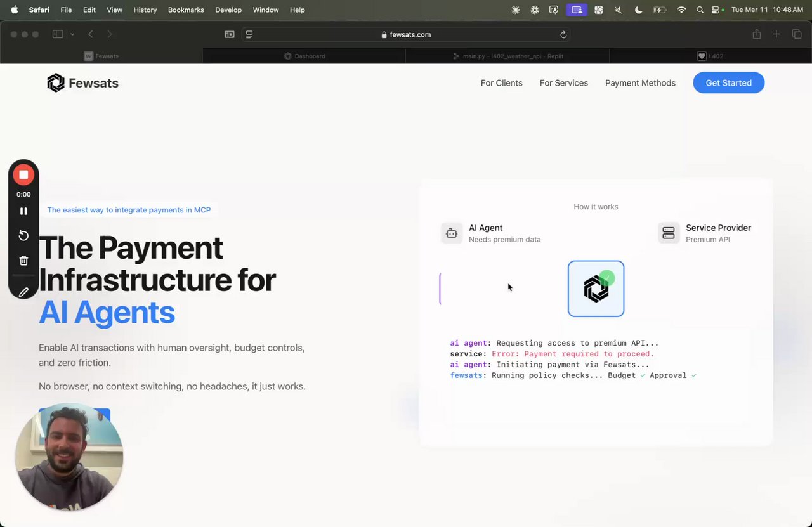Open the Develop menu
Image resolution: width=812 pixels, height=527 pixels.
click(228, 10)
